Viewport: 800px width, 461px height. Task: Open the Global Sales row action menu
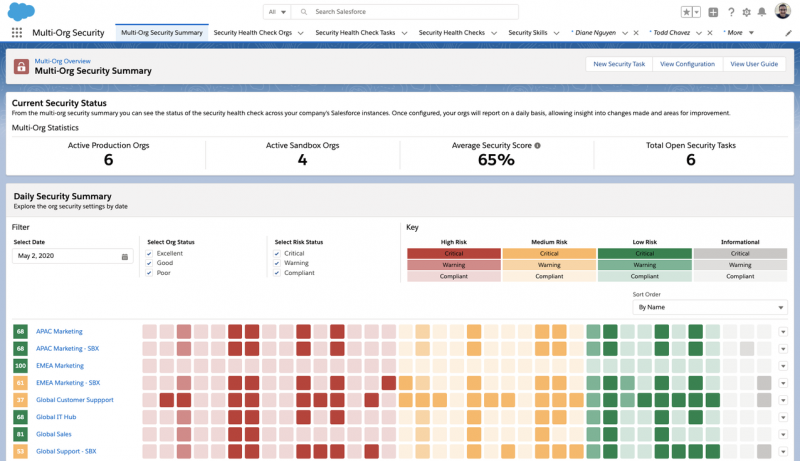(783, 434)
